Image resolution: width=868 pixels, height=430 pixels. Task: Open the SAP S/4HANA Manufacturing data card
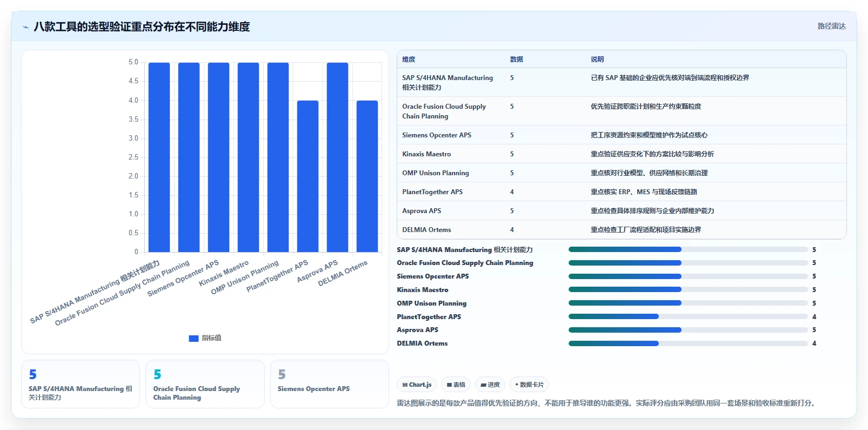click(81, 384)
